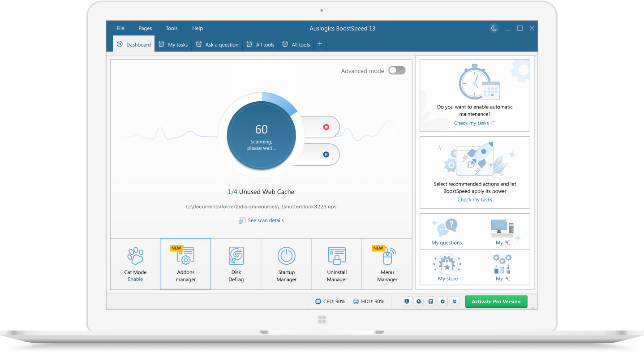The width and height of the screenshot is (644, 353).
Task: Add a new tab with the plus icon
Action: click(x=320, y=44)
